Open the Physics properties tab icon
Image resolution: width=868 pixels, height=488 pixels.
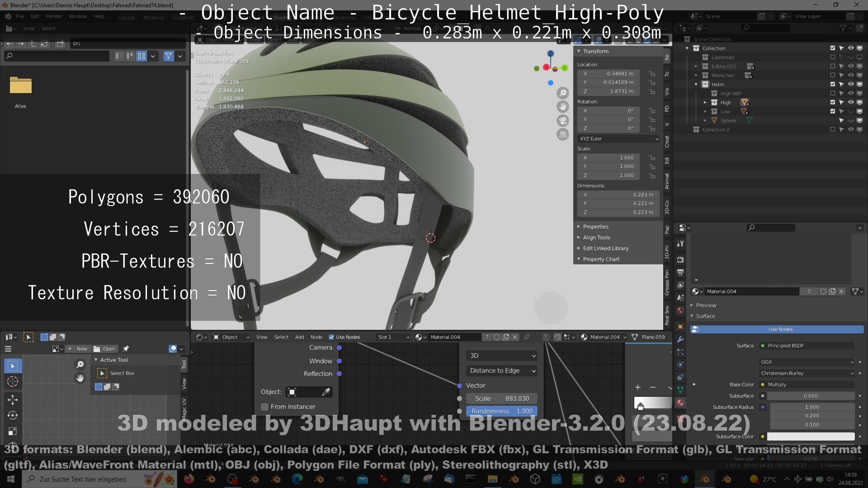(680, 365)
